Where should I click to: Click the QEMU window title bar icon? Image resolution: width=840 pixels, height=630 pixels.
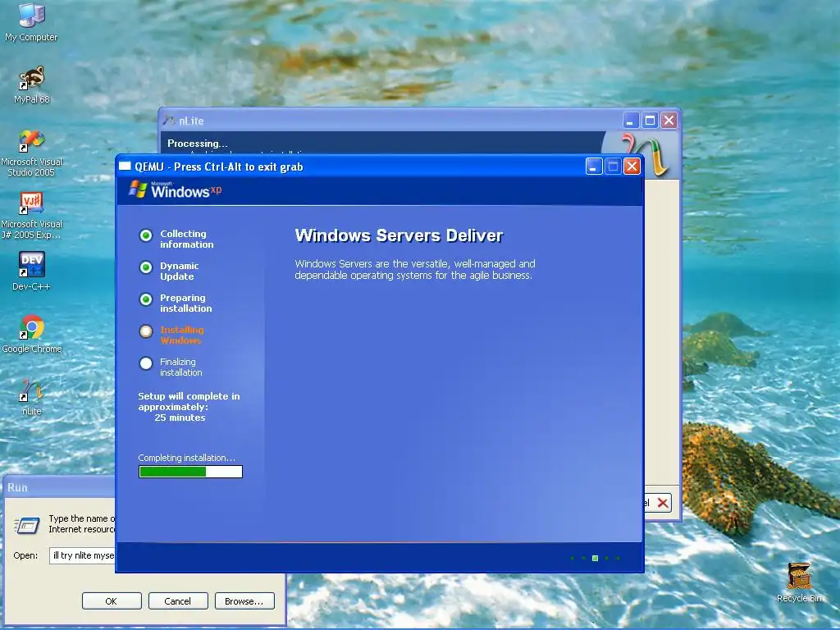pyautogui.click(x=125, y=166)
